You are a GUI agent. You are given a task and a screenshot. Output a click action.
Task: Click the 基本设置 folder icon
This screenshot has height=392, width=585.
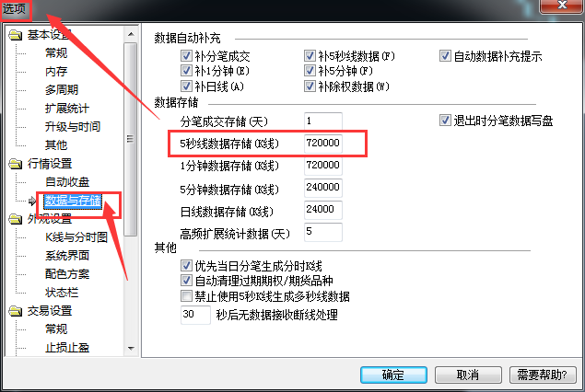[x=16, y=35]
